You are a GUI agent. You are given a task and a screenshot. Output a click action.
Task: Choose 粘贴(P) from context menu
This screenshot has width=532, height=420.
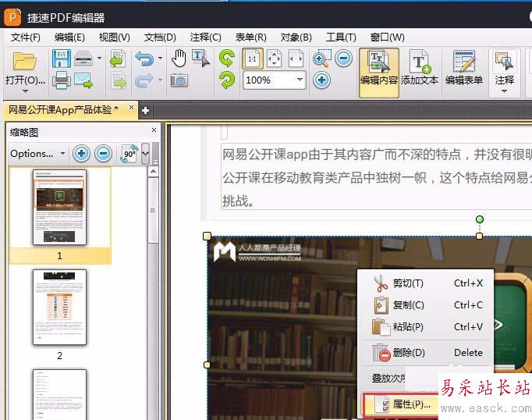pyautogui.click(x=426, y=326)
